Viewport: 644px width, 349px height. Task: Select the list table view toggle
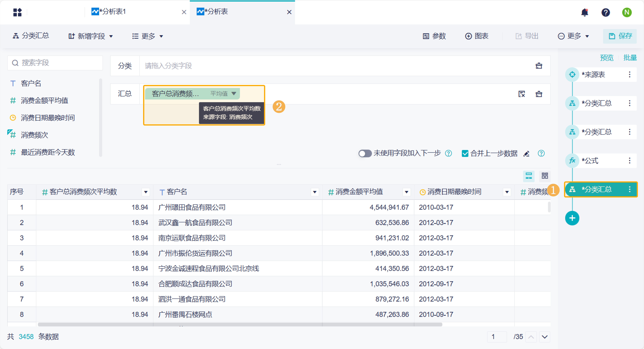pos(529,176)
